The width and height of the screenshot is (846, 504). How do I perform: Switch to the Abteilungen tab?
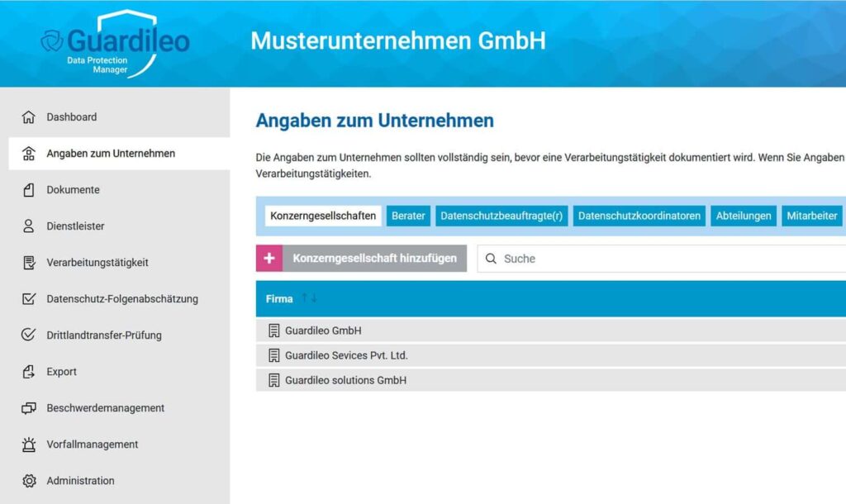click(x=744, y=216)
